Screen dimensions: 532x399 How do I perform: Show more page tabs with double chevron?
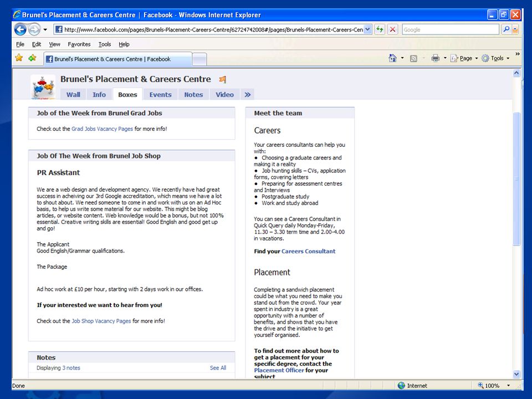[x=248, y=95]
